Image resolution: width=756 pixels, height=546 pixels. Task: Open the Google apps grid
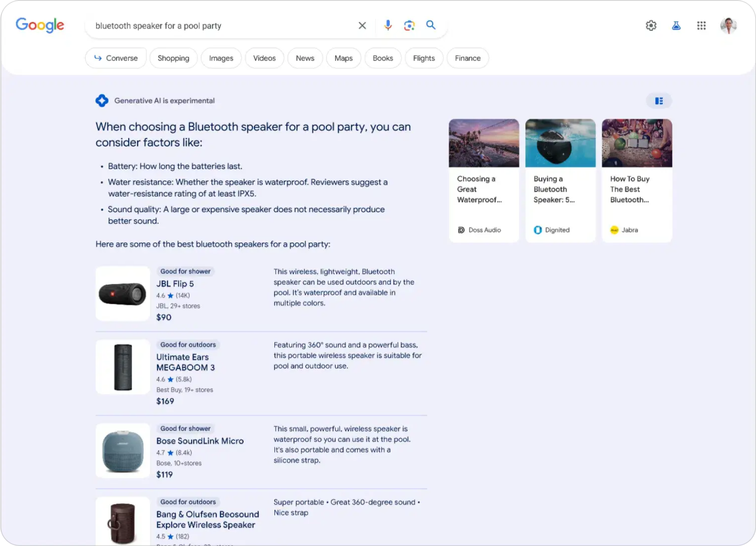pyautogui.click(x=701, y=26)
